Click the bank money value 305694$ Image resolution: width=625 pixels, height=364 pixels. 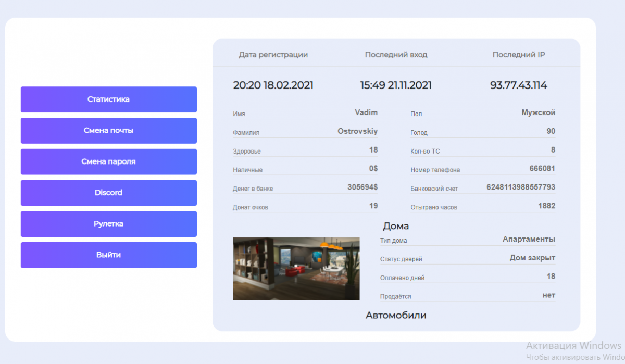click(x=362, y=187)
